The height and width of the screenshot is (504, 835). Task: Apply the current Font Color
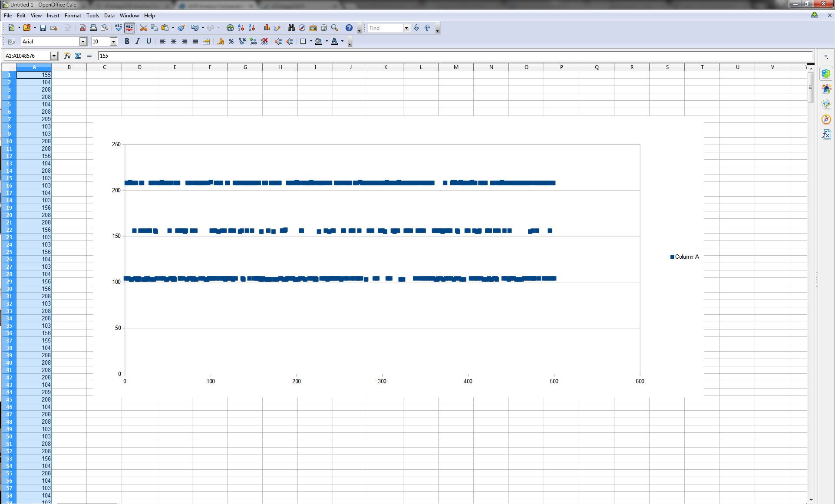(334, 41)
